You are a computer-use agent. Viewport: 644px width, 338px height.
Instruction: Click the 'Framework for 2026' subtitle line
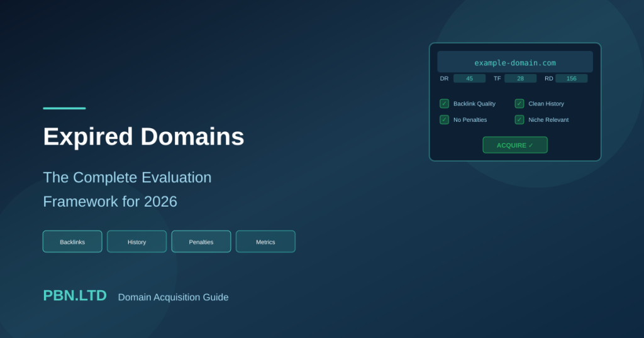(x=110, y=202)
